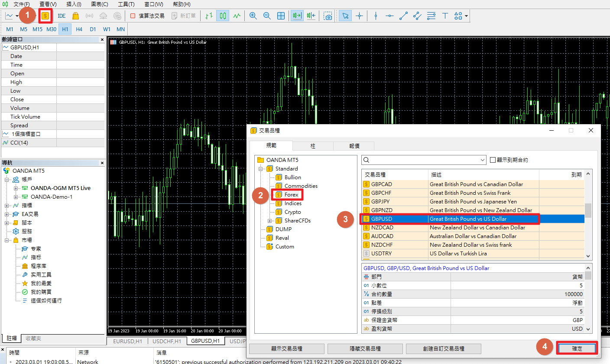Viewport: 610px width, 364px height.
Task: Toggle chart auto scroll icon
Action: [297, 16]
